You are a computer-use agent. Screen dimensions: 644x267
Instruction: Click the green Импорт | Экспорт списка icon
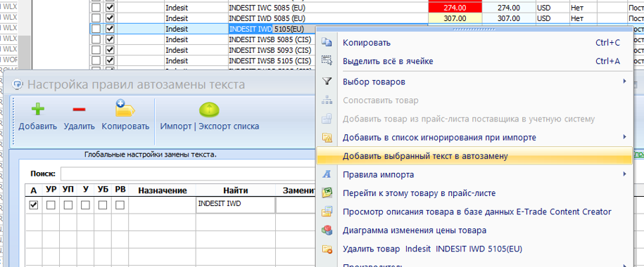tap(210, 110)
